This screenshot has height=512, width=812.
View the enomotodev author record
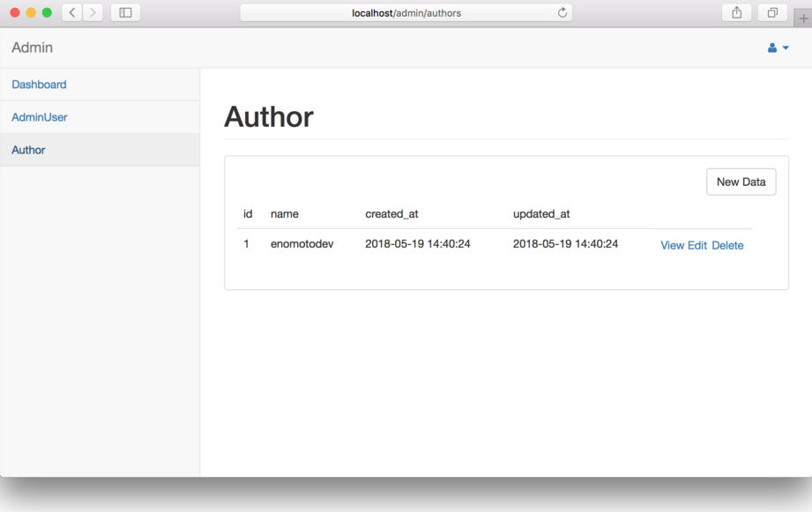672,245
